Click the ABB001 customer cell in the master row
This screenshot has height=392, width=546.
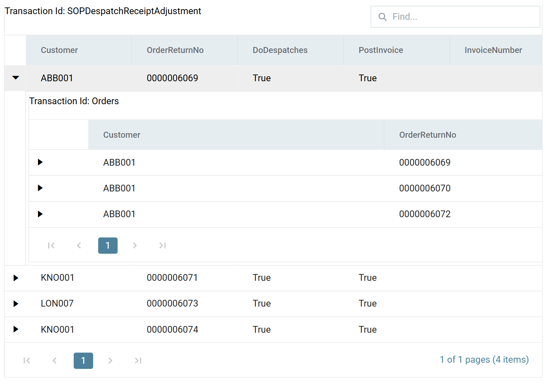coord(79,78)
